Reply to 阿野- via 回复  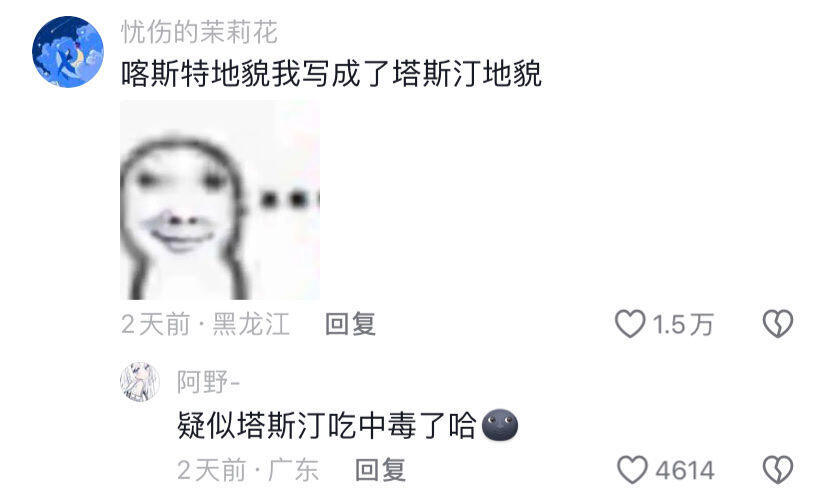(380, 469)
